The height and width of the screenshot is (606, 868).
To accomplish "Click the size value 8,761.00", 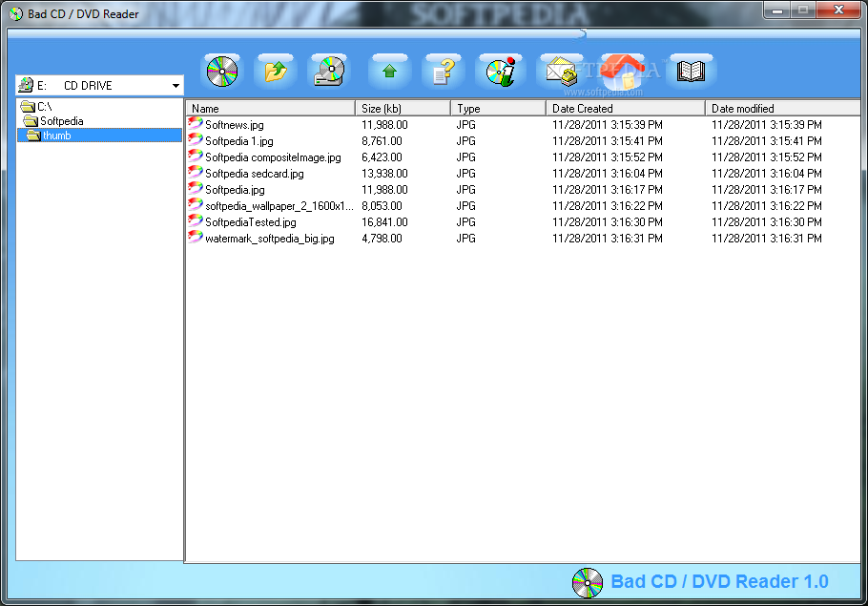I will (x=382, y=141).
